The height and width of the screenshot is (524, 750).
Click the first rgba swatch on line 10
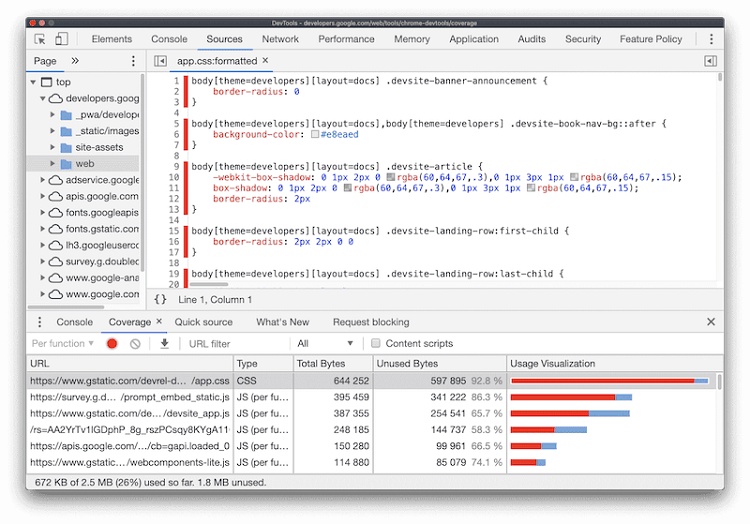(391, 177)
